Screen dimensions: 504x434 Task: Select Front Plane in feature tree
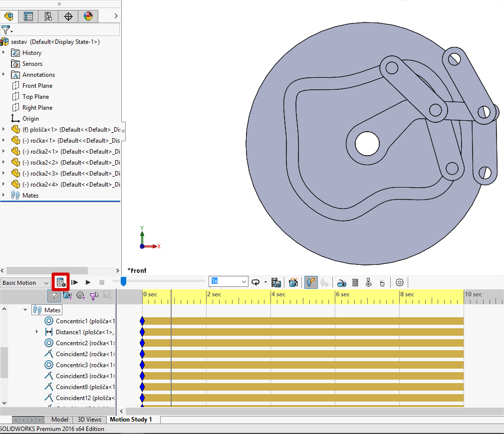(x=37, y=86)
